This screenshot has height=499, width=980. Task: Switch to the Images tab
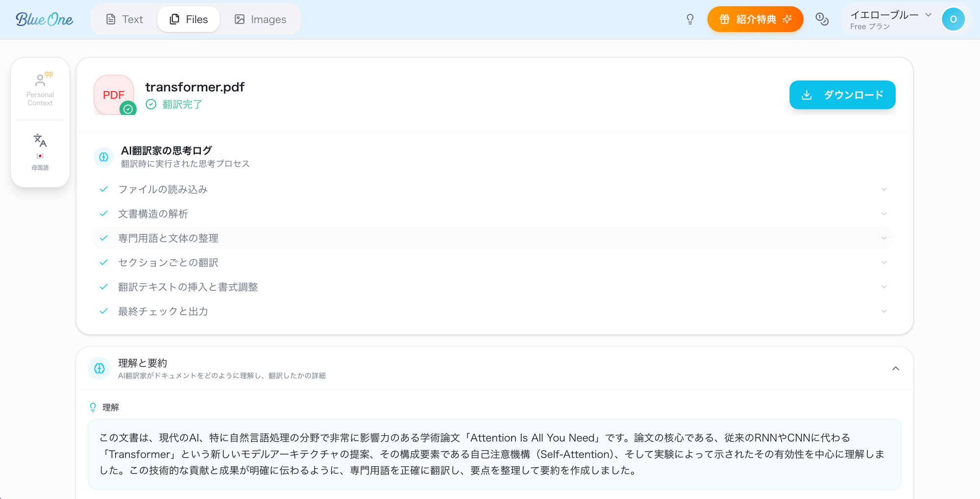tap(261, 19)
